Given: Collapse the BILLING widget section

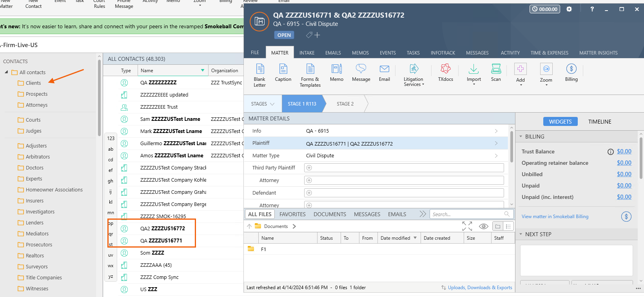Looking at the screenshot, I should (521, 137).
